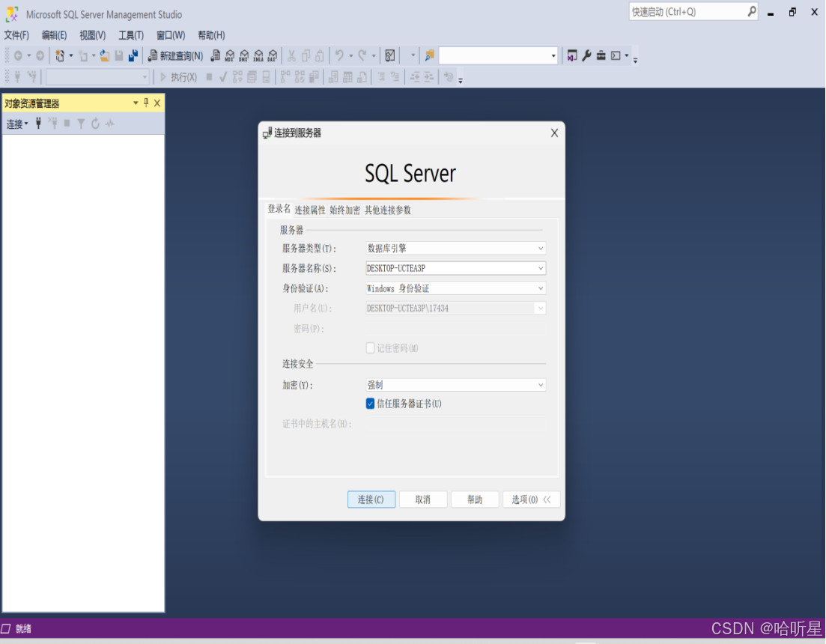Viewport: 826px width, 644px height.
Task: Click the wrench Properties icon
Action: (x=586, y=56)
